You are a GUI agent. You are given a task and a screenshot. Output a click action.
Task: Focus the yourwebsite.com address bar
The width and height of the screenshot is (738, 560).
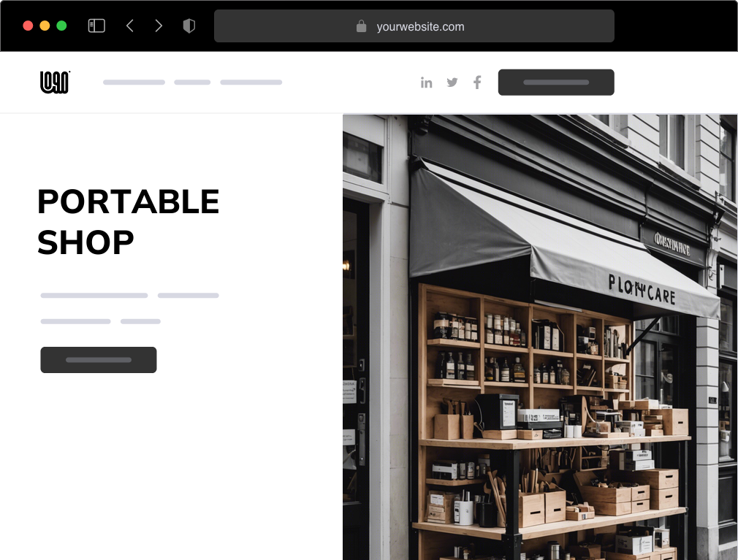coord(414,26)
